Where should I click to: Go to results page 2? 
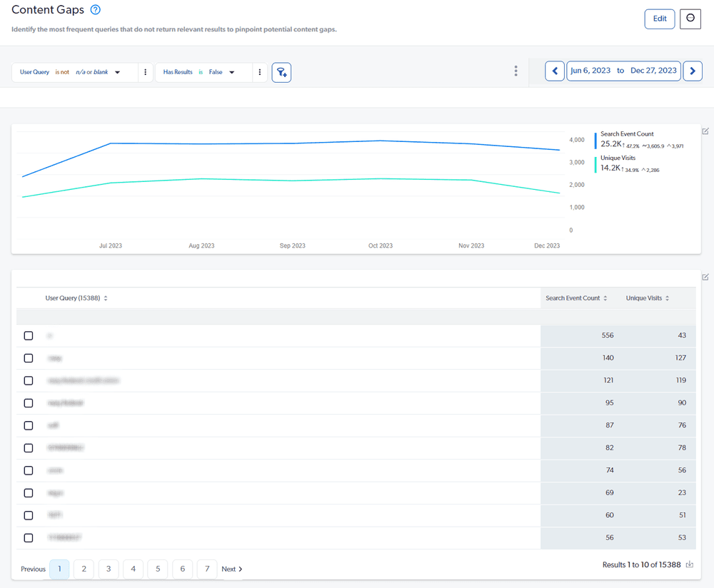[x=84, y=569]
